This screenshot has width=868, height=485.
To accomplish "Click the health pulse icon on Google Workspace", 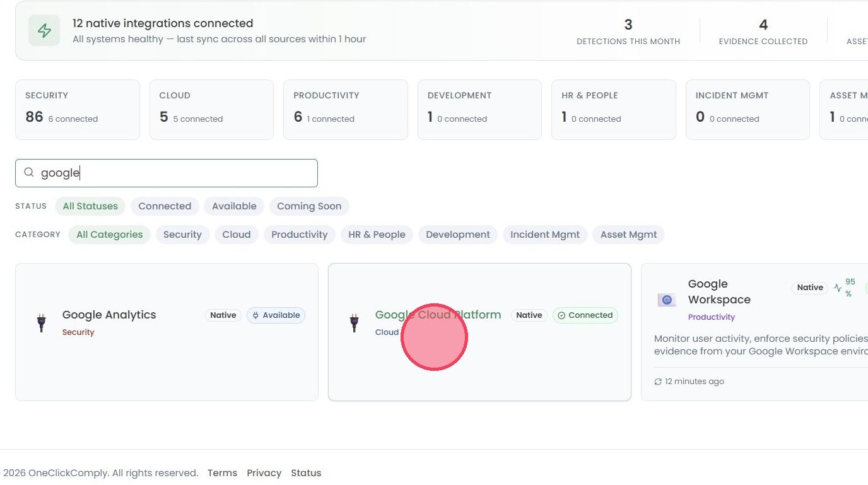I will 838,288.
